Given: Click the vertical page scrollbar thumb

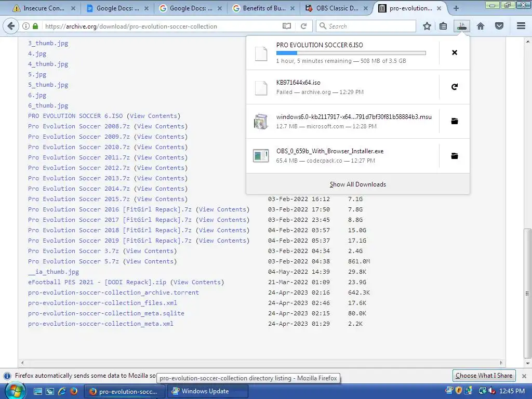Looking at the screenshot, I should pyautogui.click(x=527, y=294).
